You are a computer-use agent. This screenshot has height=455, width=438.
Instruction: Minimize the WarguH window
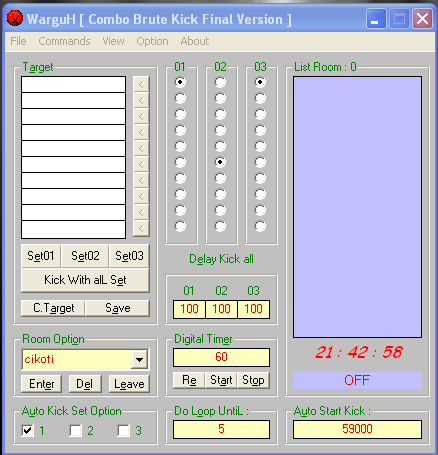point(376,19)
